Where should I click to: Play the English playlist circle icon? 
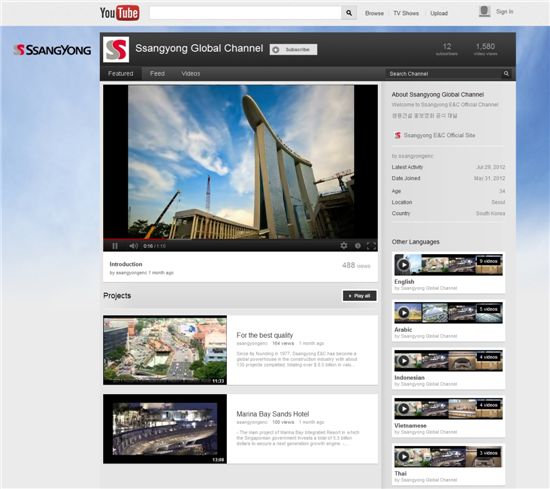pyautogui.click(x=404, y=265)
